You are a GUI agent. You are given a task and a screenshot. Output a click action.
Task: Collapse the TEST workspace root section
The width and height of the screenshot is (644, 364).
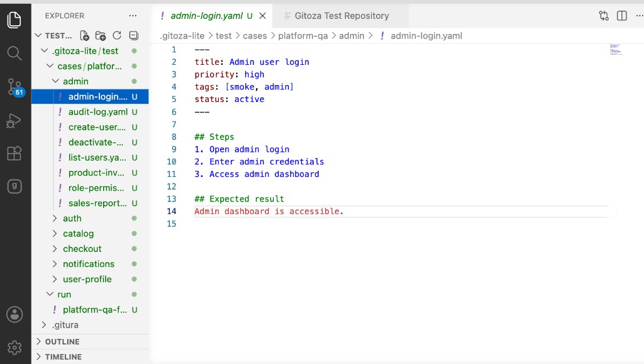tap(38, 35)
